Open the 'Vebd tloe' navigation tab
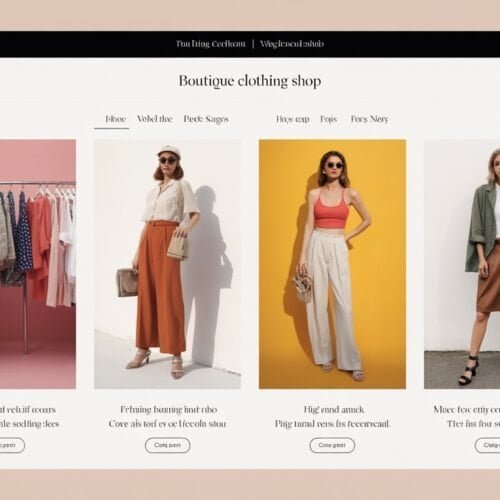The width and height of the screenshot is (500, 500). (x=155, y=119)
